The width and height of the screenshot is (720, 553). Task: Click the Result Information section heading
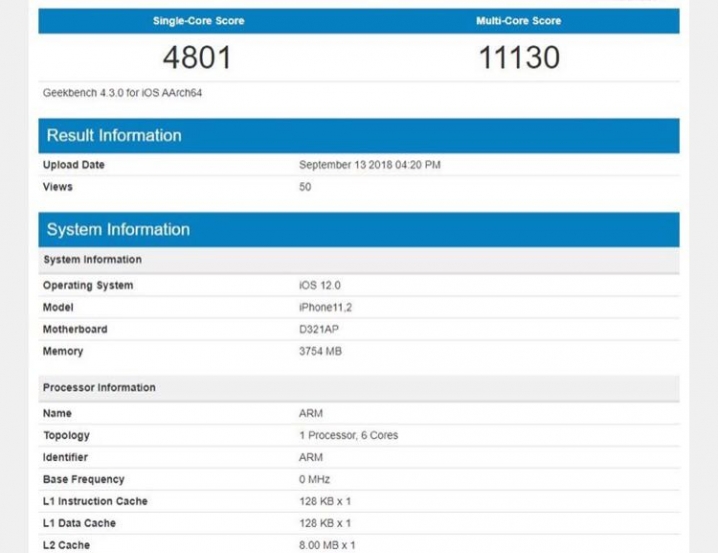[x=114, y=135]
